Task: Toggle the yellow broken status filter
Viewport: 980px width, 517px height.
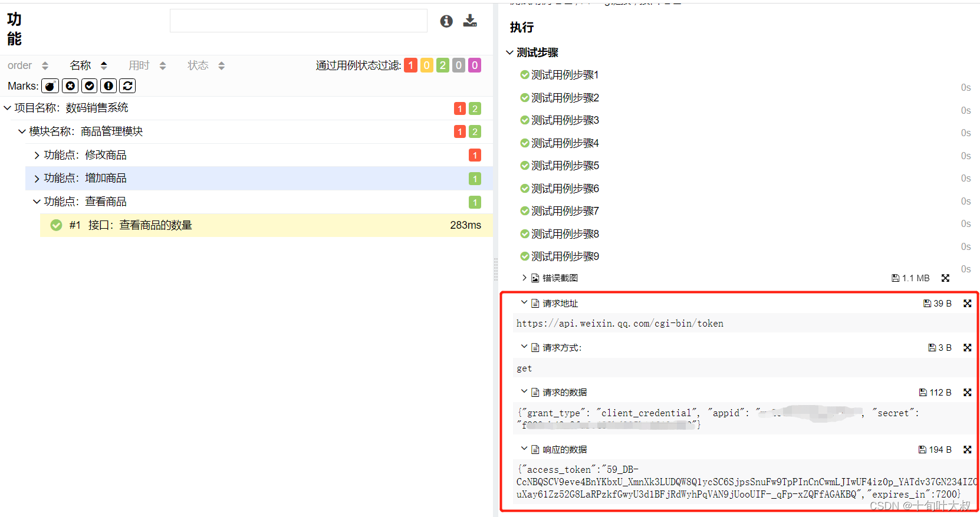Action: pyautogui.click(x=427, y=65)
